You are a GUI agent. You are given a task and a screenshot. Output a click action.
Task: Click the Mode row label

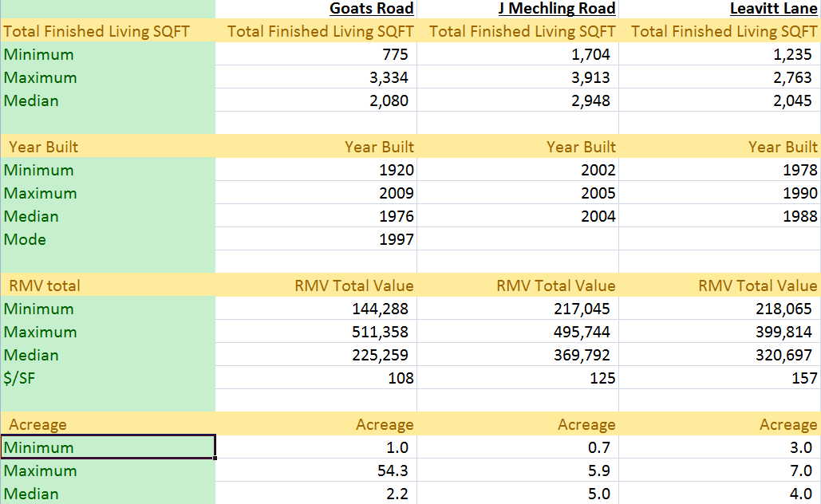(26, 240)
